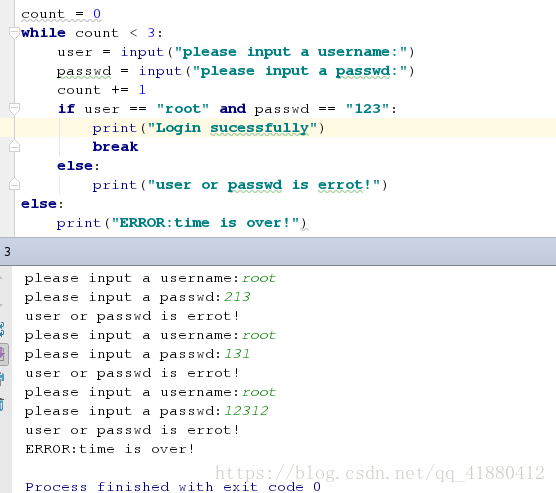Toggle fold end marker beside break

tap(14, 146)
